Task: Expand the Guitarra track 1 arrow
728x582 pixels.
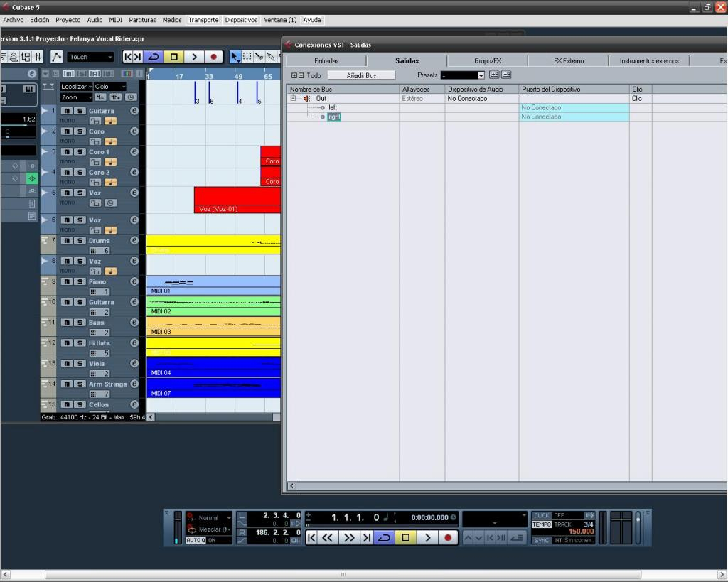Action: [x=45, y=110]
